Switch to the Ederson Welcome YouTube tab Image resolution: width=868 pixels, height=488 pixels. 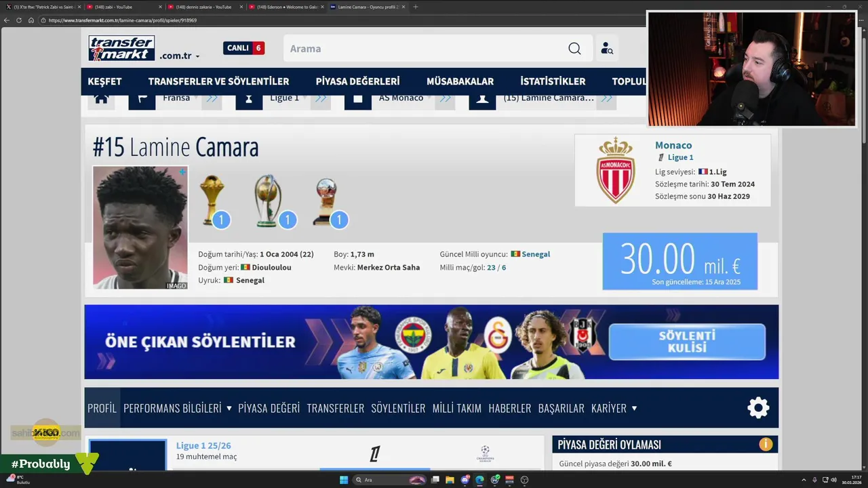tap(285, 7)
